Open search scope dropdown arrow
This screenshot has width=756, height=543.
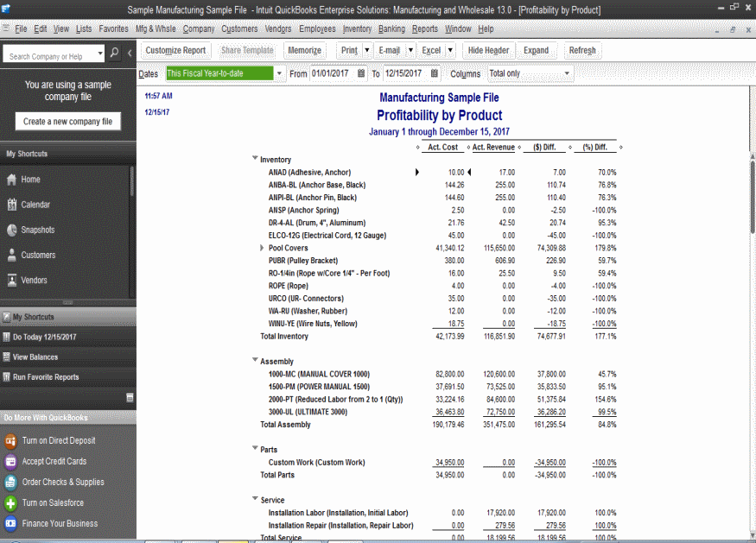(x=100, y=53)
